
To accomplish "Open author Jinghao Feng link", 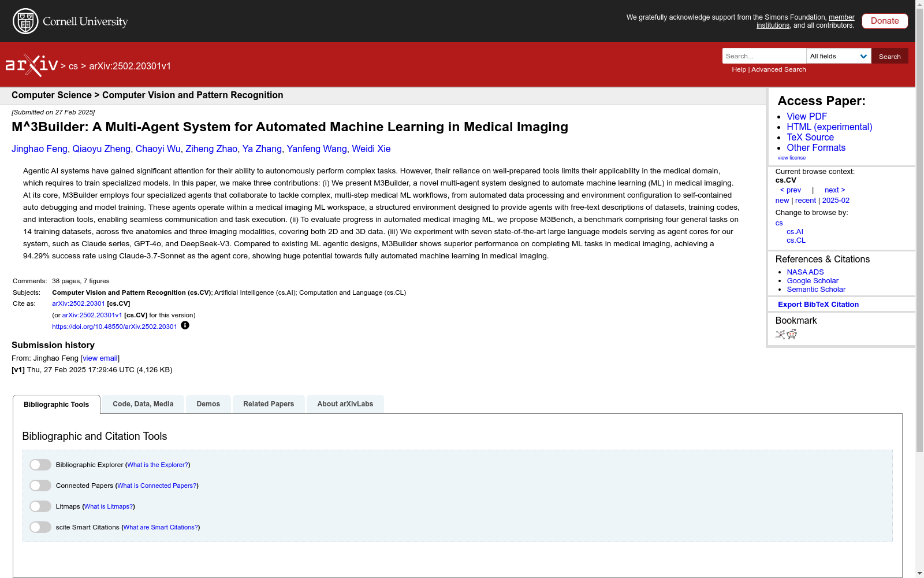I will (x=39, y=149).
